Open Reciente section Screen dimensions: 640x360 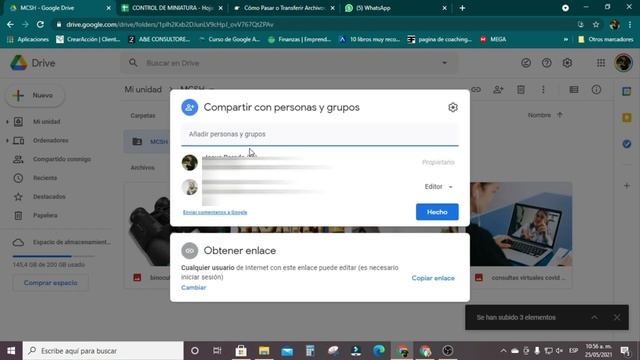(45, 178)
